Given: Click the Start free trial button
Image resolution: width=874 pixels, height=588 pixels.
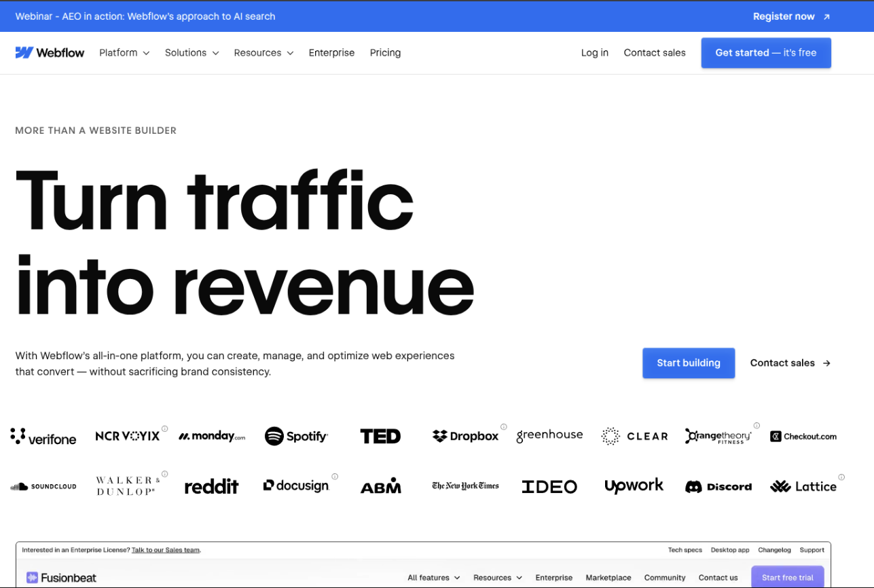Looking at the screenshot, I should point(788,577).
